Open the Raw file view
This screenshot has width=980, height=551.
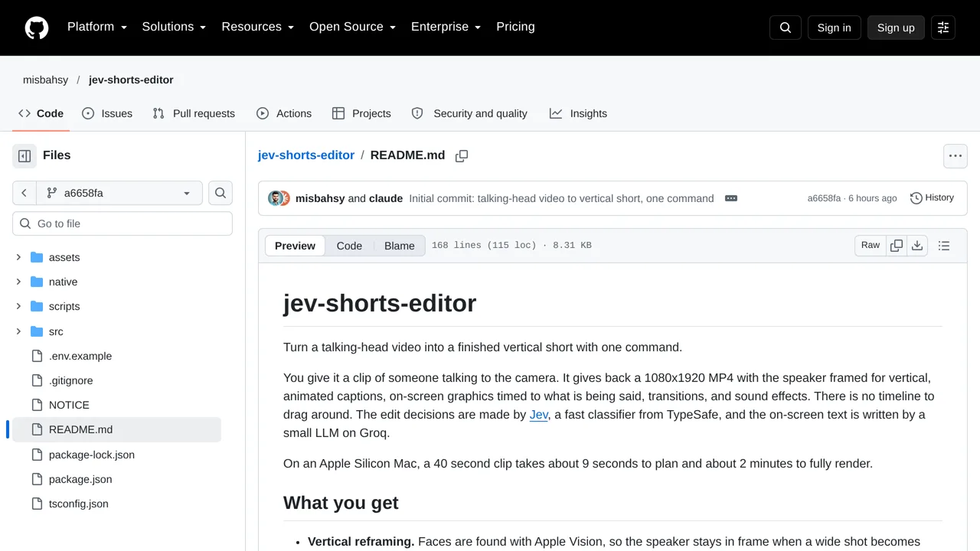871,246
